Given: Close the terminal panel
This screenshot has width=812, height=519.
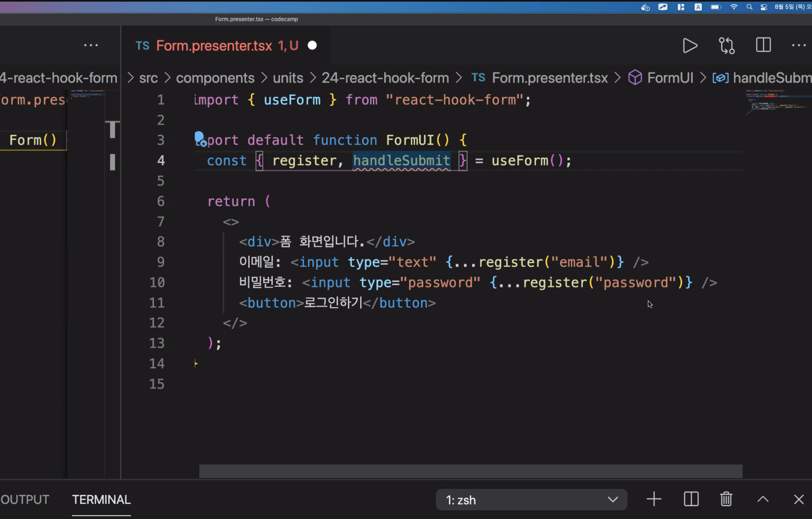Looking at the screenshot, I should (798, 499).
